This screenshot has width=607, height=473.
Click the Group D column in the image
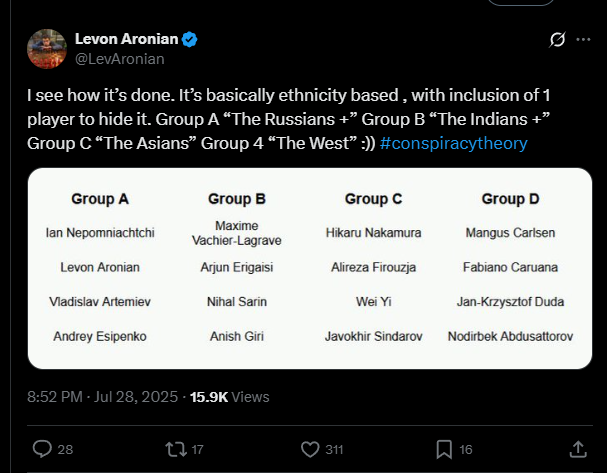coord(503,199)
